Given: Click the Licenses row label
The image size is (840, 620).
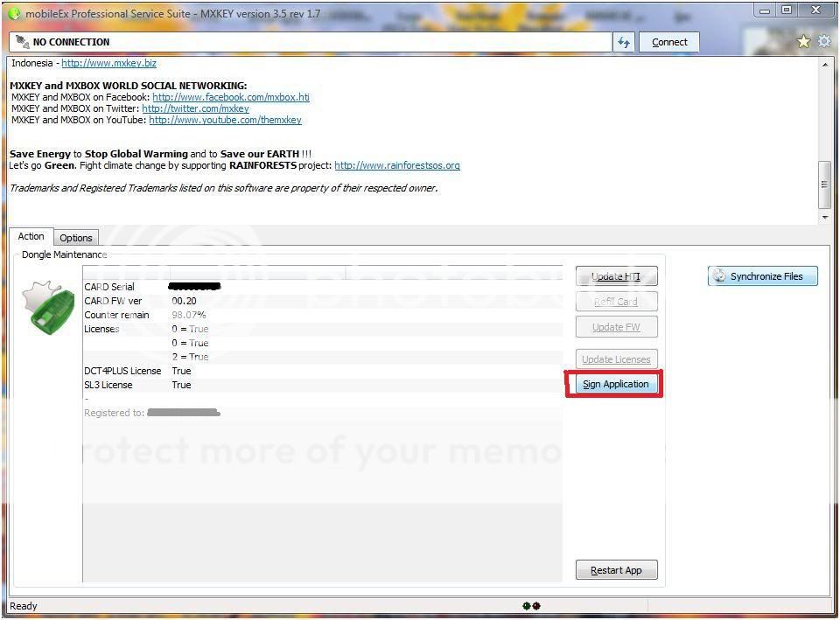Looking at the screenshot, I should (101, 329).
